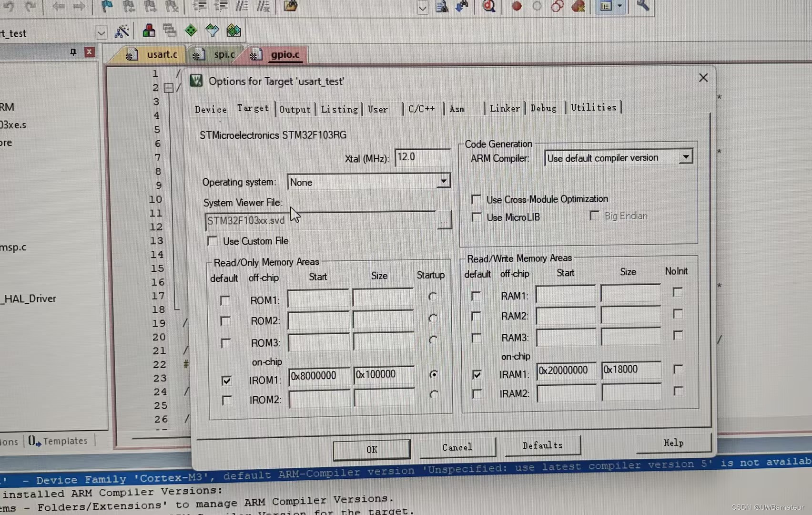
Task: Click the Help button
Action: pyautogui.click(x=673, y=443)
